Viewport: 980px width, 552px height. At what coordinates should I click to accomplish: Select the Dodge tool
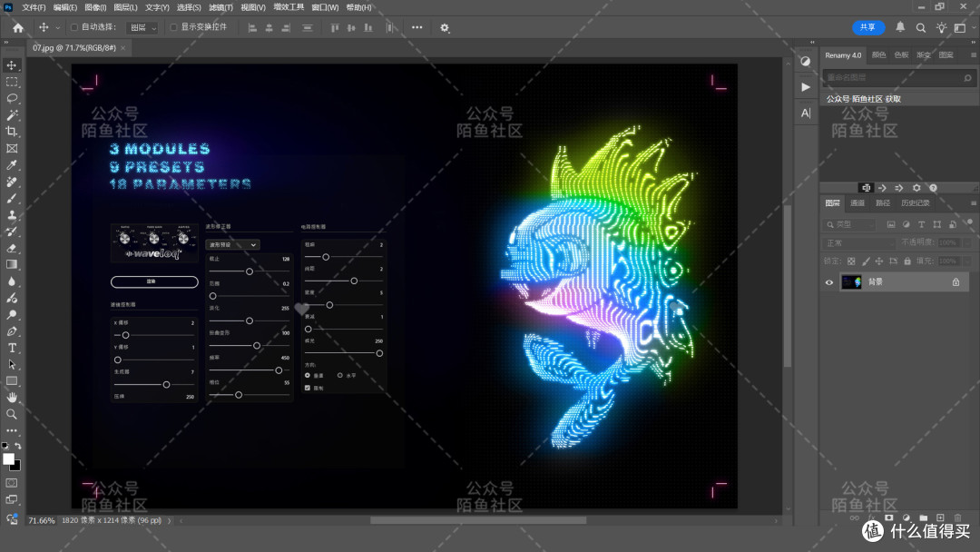pos(11,314)
